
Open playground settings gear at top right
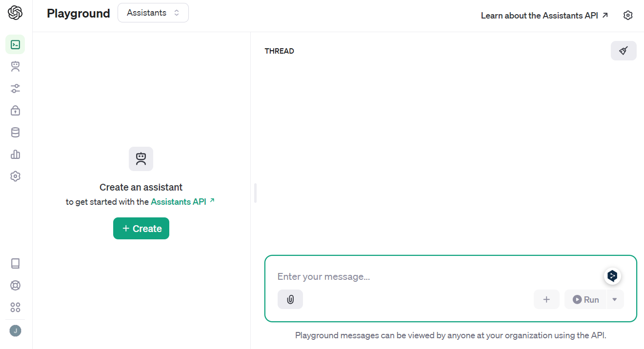tap(628, 16)
